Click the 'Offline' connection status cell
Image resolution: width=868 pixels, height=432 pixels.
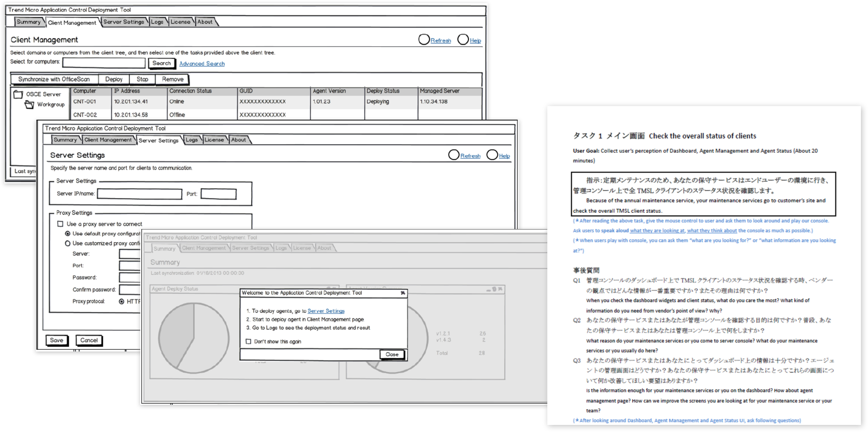(x=177, y=115)
